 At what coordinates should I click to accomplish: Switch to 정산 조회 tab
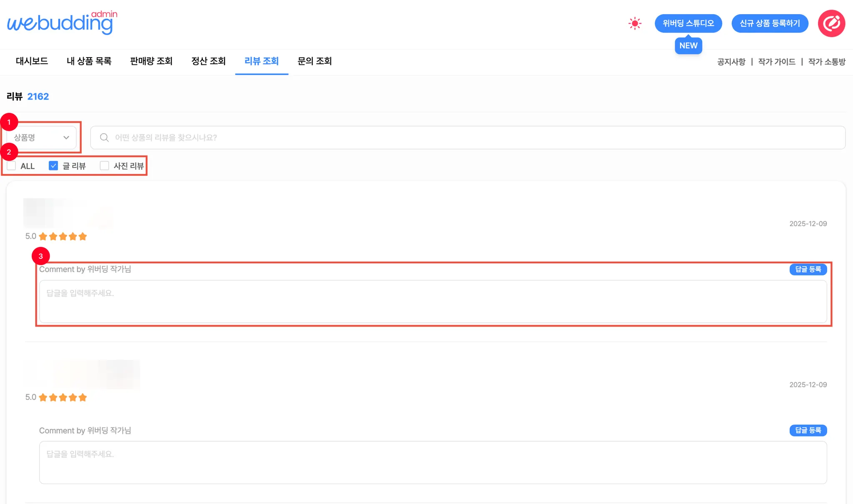(x=208, y=61)
